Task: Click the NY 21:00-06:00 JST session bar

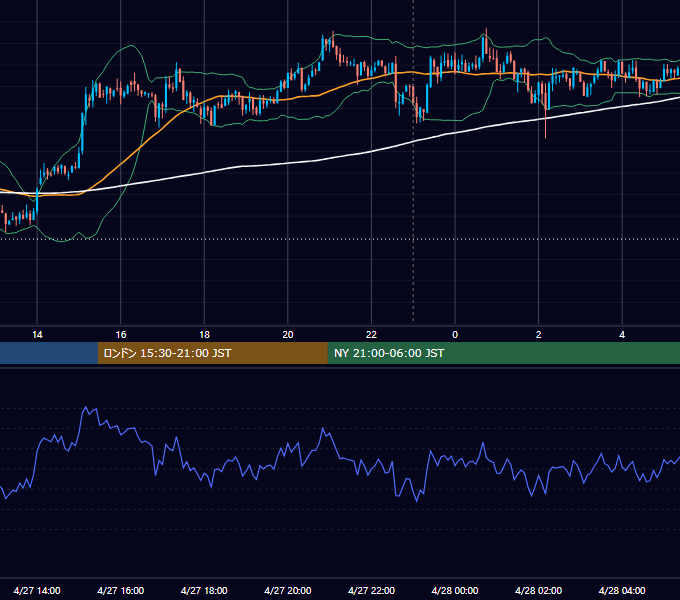Action: click(x=503, y=353)
